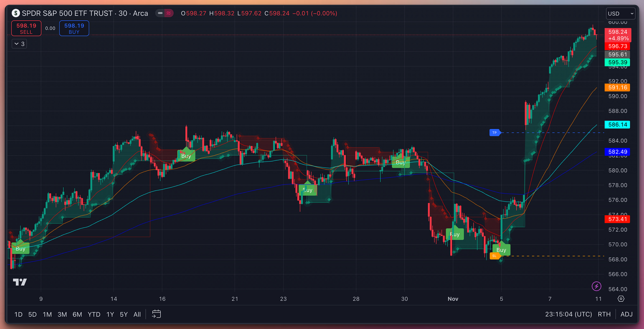644x329 pixels.
Task: Select the 6M range
Action: 77,314
